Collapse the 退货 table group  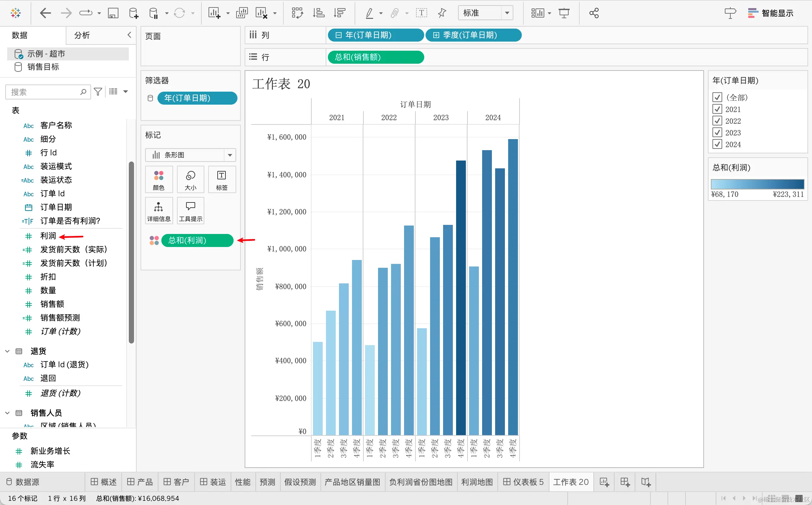coord(7,351)
